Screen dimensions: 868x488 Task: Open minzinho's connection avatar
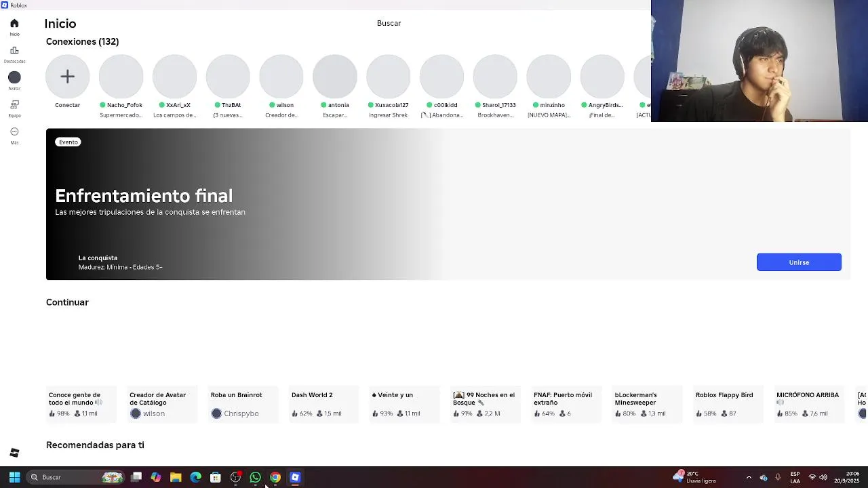point(549,77)
